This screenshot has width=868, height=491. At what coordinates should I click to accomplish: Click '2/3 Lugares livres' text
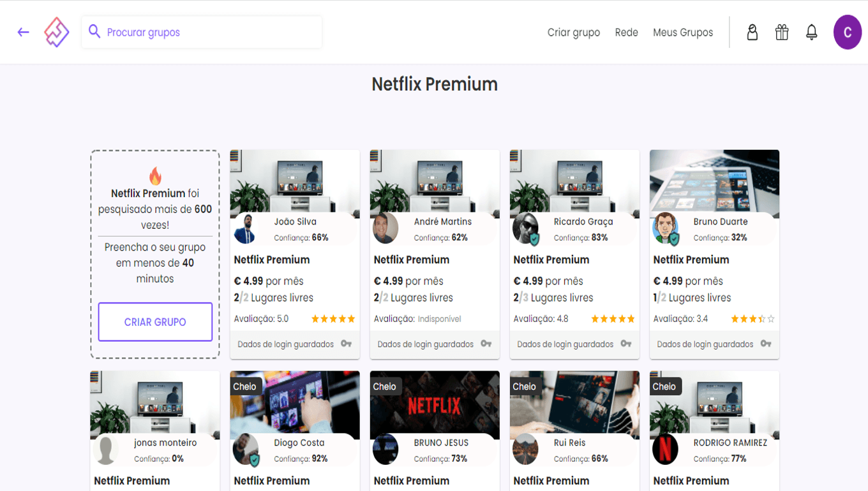coord(553,298)
